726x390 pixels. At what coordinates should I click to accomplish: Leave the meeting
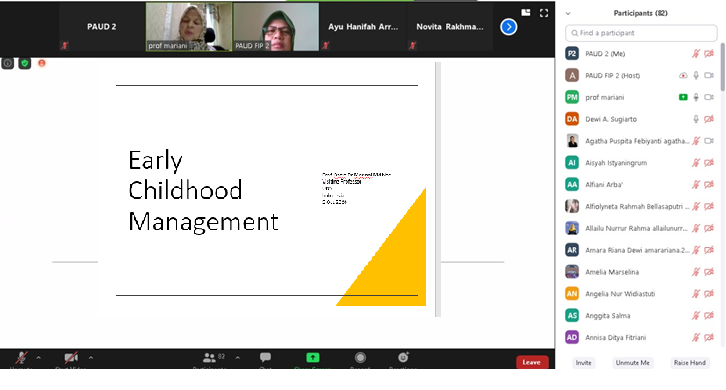pyautogui.click(x=532, y=362)
